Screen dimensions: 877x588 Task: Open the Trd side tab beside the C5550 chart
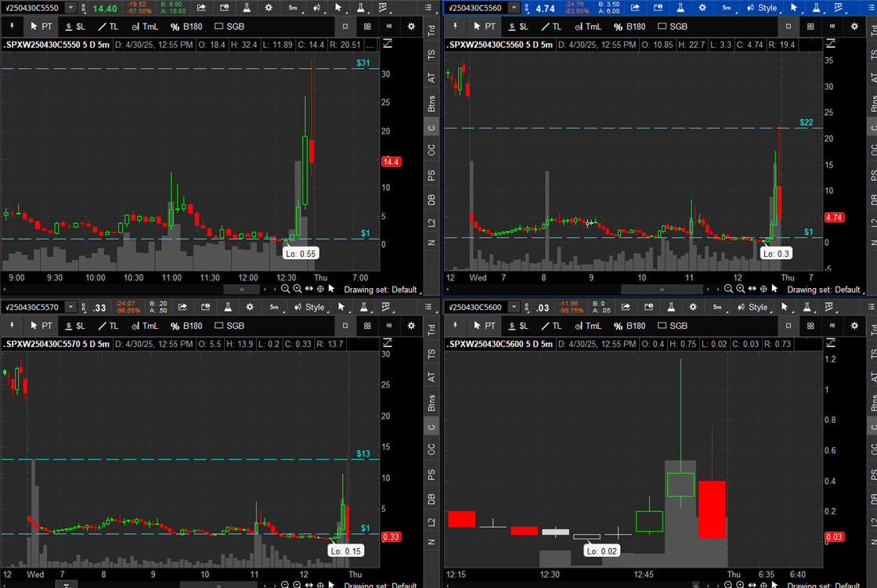click(x=431, y=31)
